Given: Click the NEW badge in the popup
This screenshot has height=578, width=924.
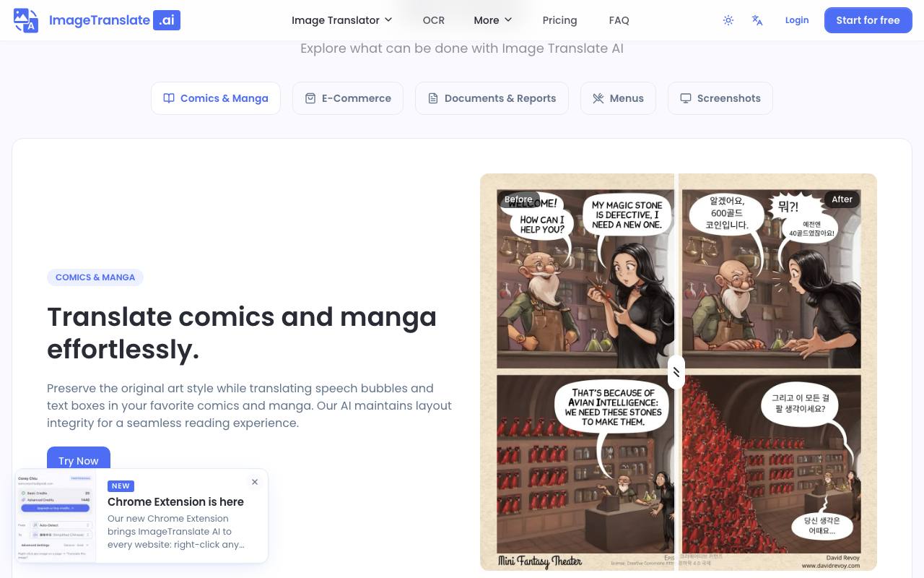Looking at the screenshot, I should (121, 486).
